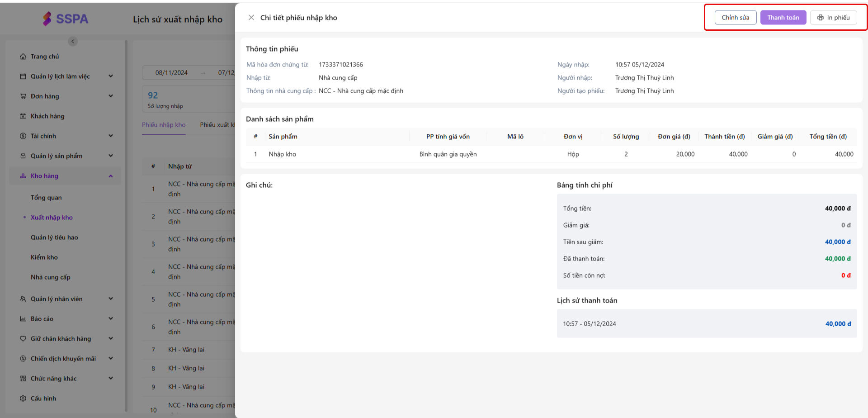This screenshot has width=868, height=418.
Task: Click the Giữ chân khách hàng heart icon
Action: point(23,339)
